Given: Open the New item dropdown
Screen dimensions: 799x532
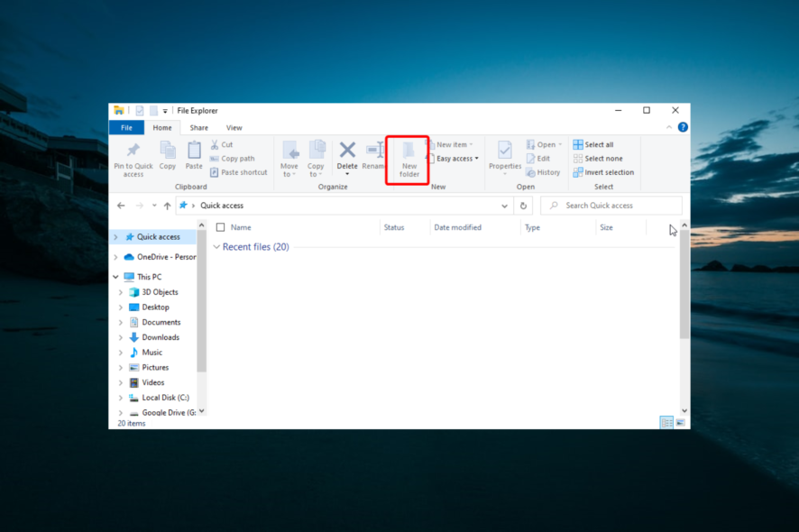Looking at the screenshot, I should [452, 144].
